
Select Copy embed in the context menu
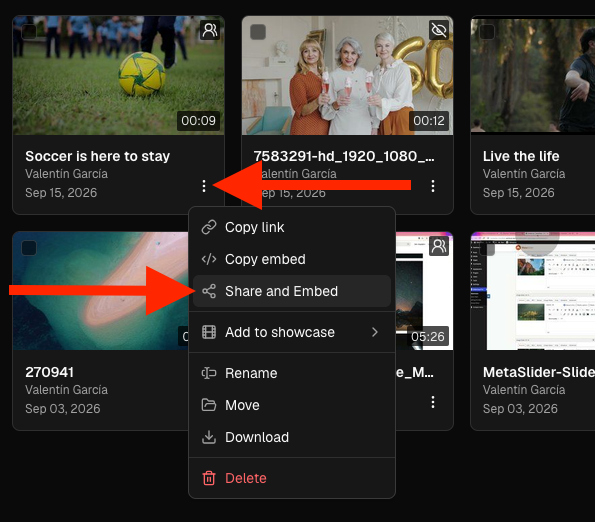292,259
